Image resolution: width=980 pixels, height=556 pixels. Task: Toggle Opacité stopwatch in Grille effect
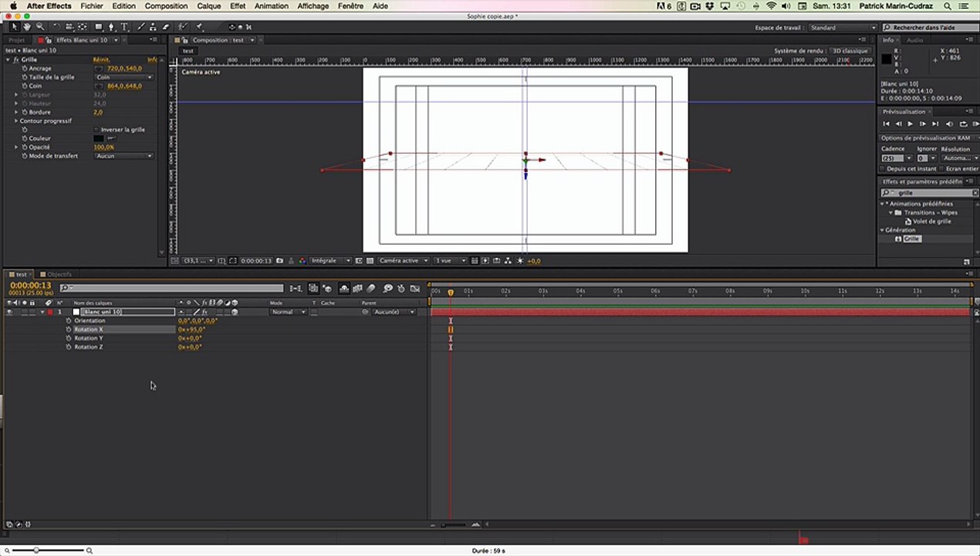[x=24, y=147]
